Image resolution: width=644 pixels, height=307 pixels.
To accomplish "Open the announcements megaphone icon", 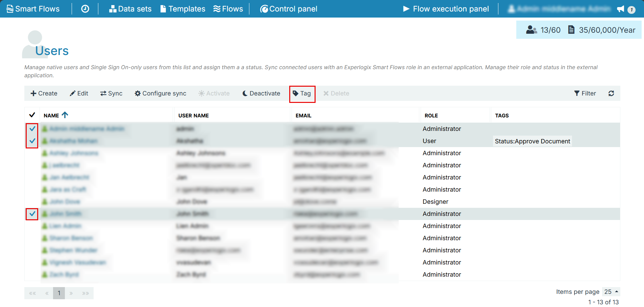I will point(620,9).
